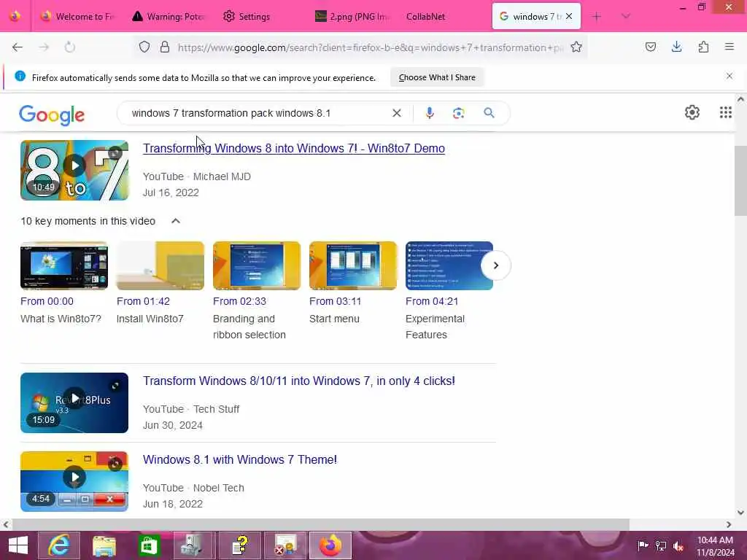
Task: Open network status tray icon
Action: point(661,545)
